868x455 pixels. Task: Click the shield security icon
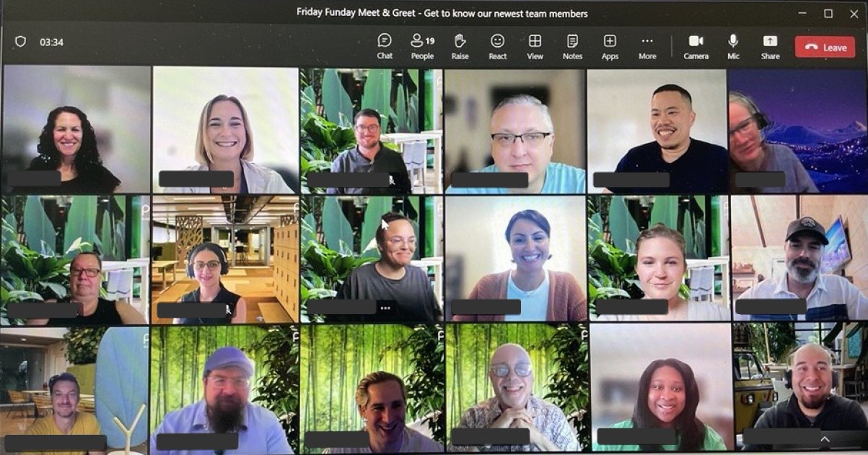pos(20,42)
